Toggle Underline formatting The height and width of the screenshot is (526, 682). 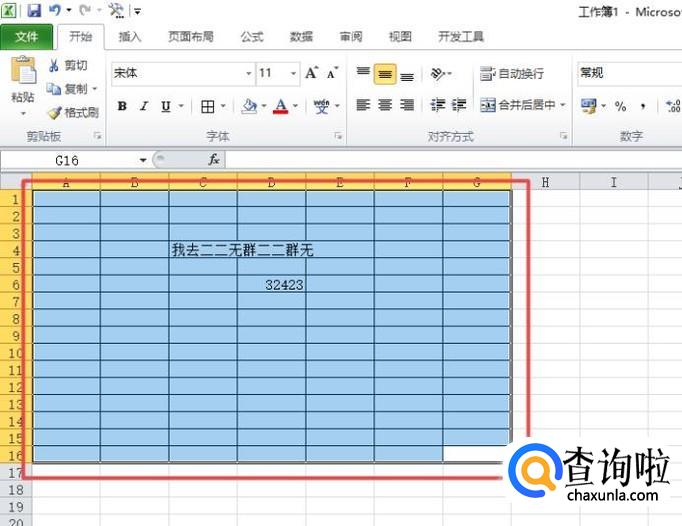click(166, 106)
